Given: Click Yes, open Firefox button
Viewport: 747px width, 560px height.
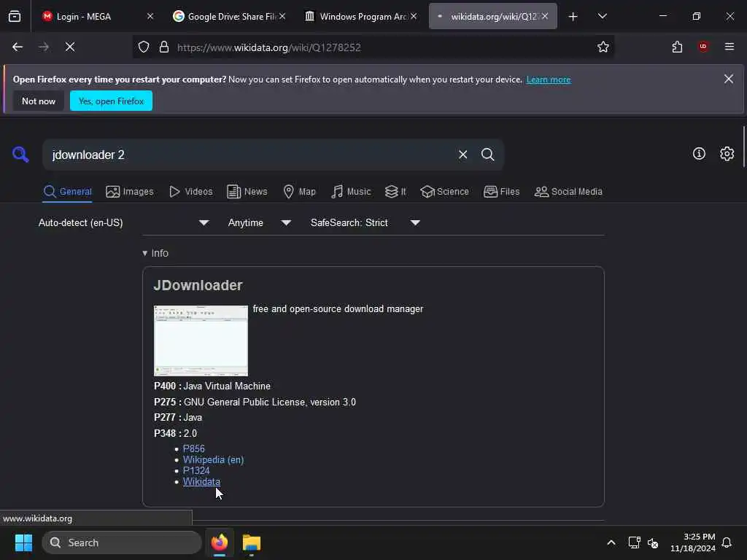Looking at the screenshot, I should 111,101.
